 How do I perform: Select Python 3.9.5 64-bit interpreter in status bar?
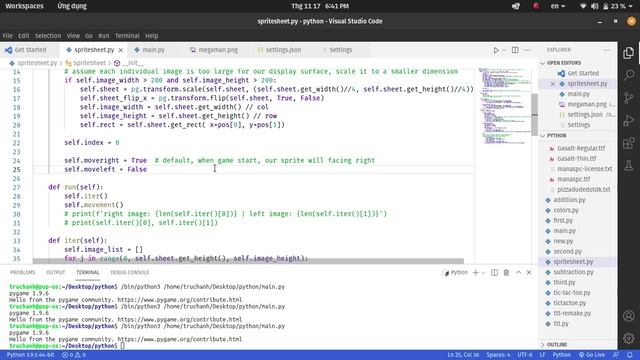coord(30,355)
